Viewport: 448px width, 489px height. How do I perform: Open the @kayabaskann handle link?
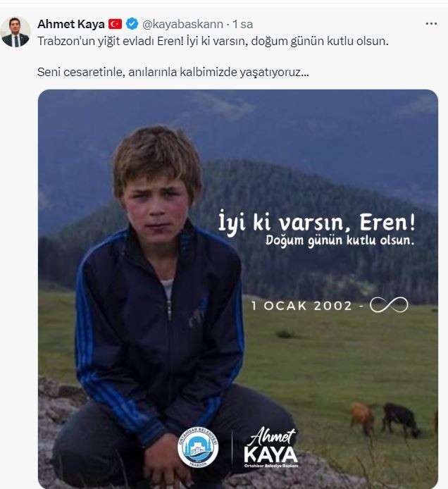[x=182, y=24]
